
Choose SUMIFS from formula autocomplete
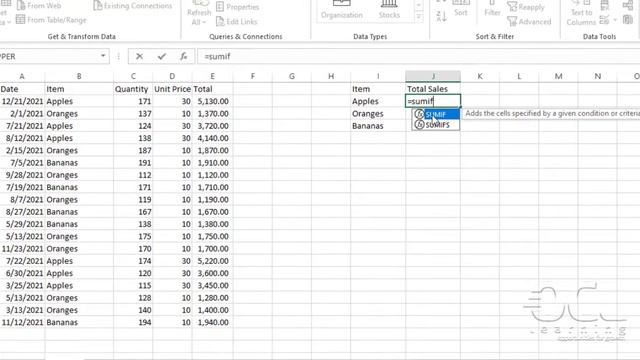click(x=436, y=125)
